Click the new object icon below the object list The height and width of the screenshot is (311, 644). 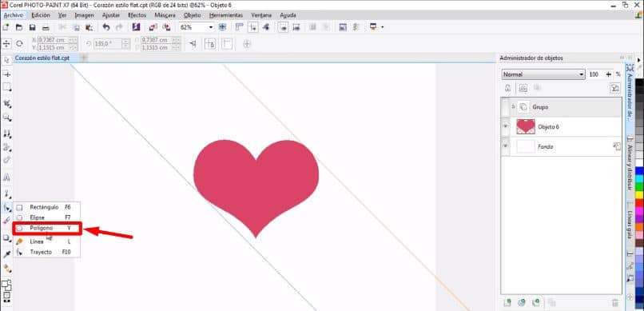(x=507, y=303)
